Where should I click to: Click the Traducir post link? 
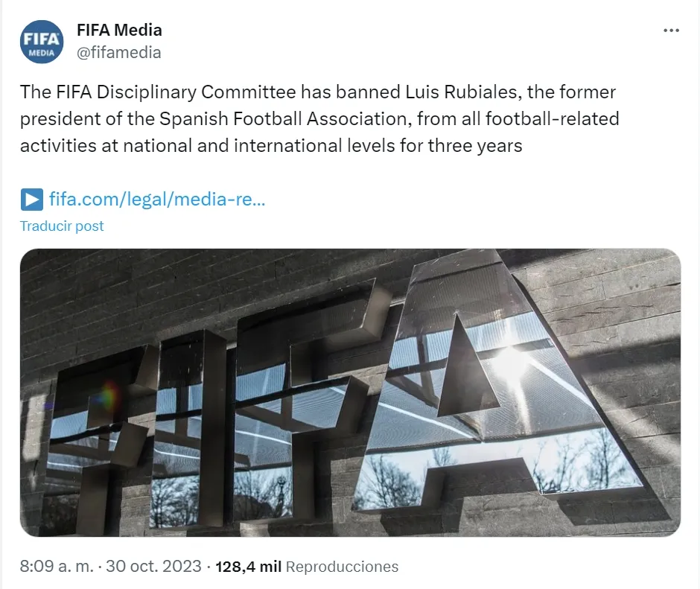[62, 226]
